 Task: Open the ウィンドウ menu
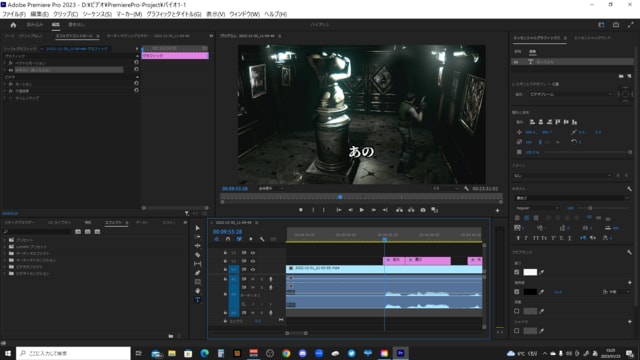244,14
